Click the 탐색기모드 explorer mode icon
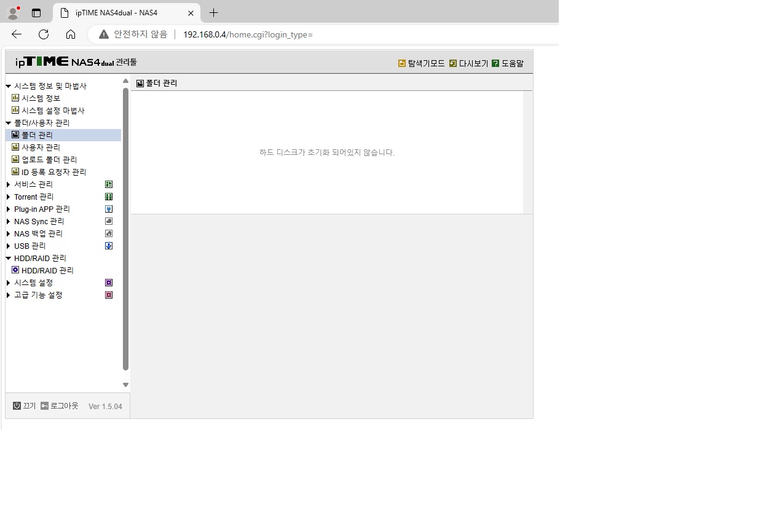The width and height of the screenshot is (761, 532). coord(402,63)
